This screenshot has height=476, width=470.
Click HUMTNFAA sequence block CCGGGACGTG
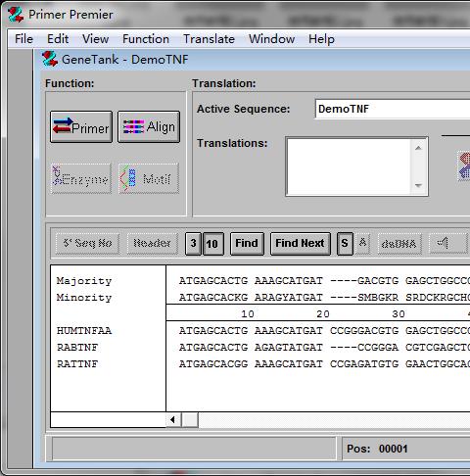tap(364, 331)
